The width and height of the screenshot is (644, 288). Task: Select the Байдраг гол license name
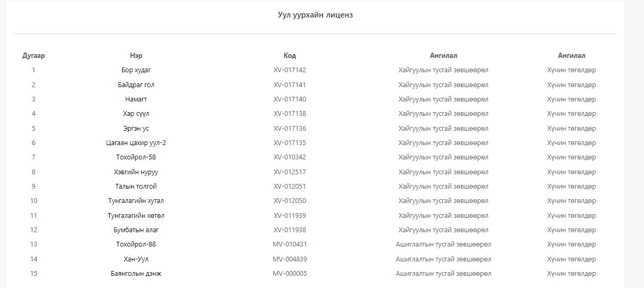[136, 84]
